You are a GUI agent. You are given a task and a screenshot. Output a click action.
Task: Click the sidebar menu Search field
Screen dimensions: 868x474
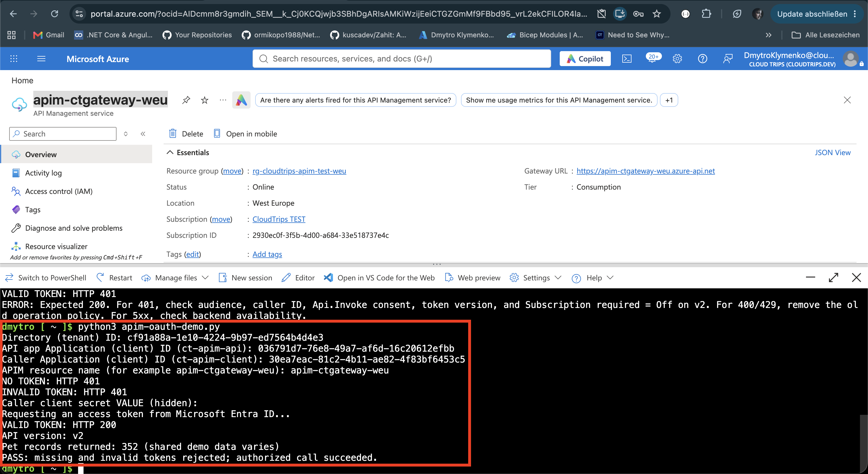(x=63, y=134)
